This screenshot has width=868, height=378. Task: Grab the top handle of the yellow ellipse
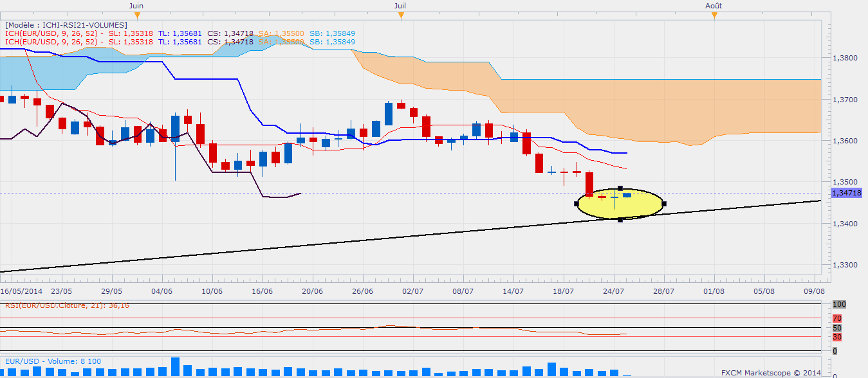tap(620, 188)
